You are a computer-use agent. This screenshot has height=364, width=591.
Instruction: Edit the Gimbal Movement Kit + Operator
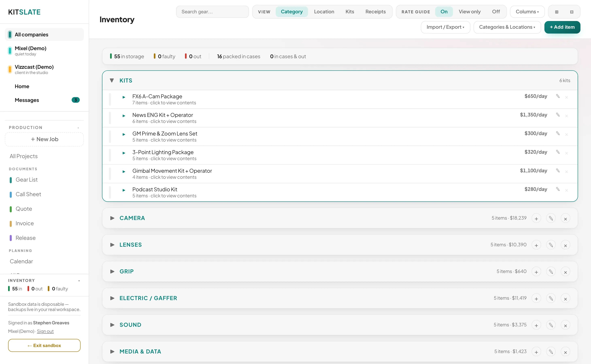tap(558, 170)
